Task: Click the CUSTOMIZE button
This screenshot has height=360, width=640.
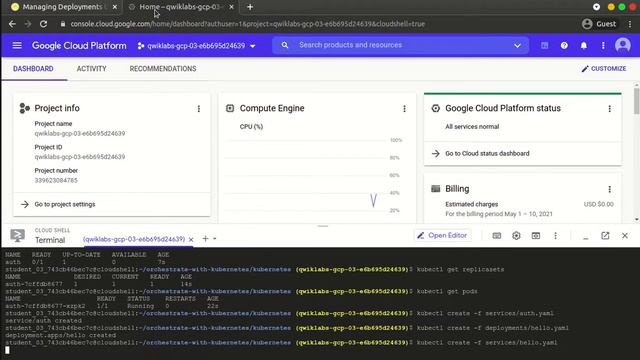Action: (604, 69)
